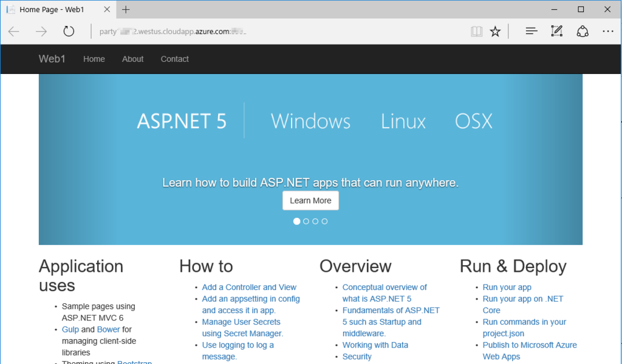The height and width of the screenshot is (364, 622).
Task: Open the Hub lines icon
Action: click(x=531, y=31)
